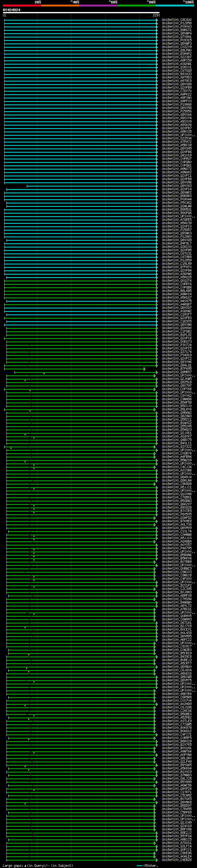The image size is (197, 868).
Task: Select hit label UniRef100_C6TGQ9
Action: [x=176, y=71]
